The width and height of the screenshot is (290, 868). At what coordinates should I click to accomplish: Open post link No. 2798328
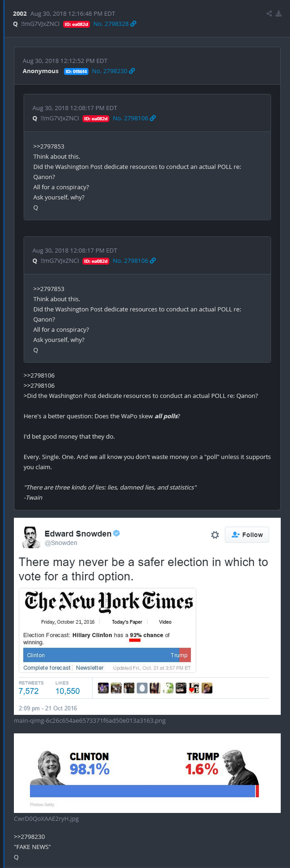(x=111, y=24)
